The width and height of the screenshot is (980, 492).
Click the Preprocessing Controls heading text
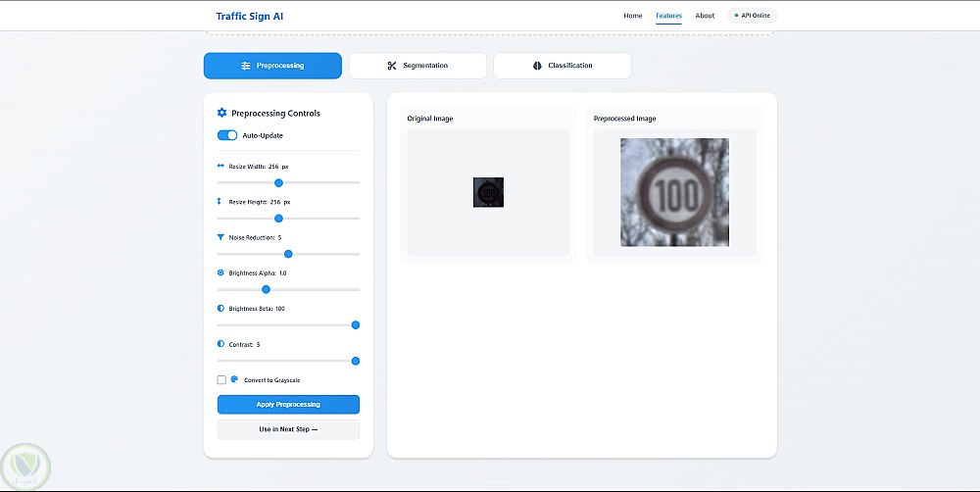click(275, 113)
